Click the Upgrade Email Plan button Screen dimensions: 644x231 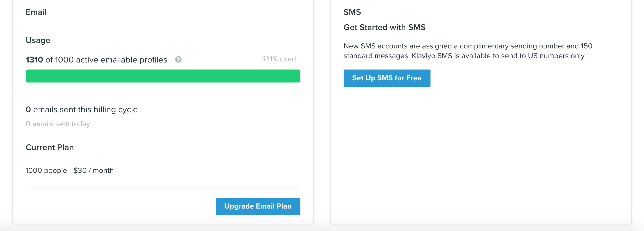coord(258,206)
